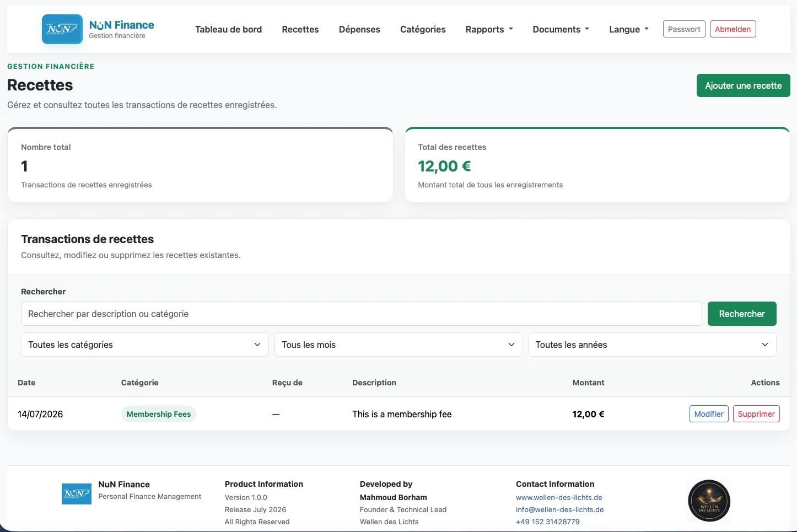
Task: Open the Langue language selector
Action: pyautogui.click(x=629, y=29)
